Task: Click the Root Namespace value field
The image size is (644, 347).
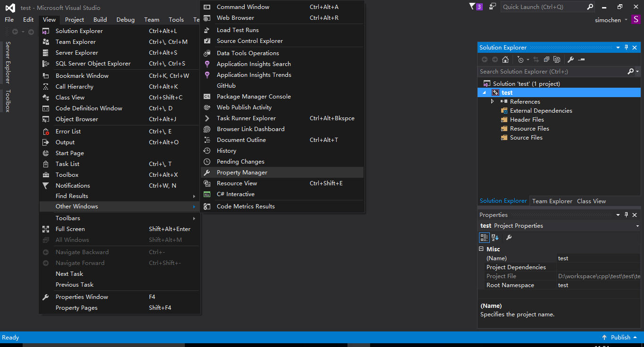Action: 598,285
